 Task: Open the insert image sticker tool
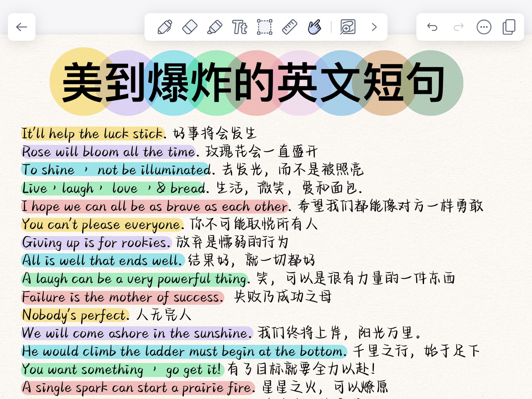(348, 27)
